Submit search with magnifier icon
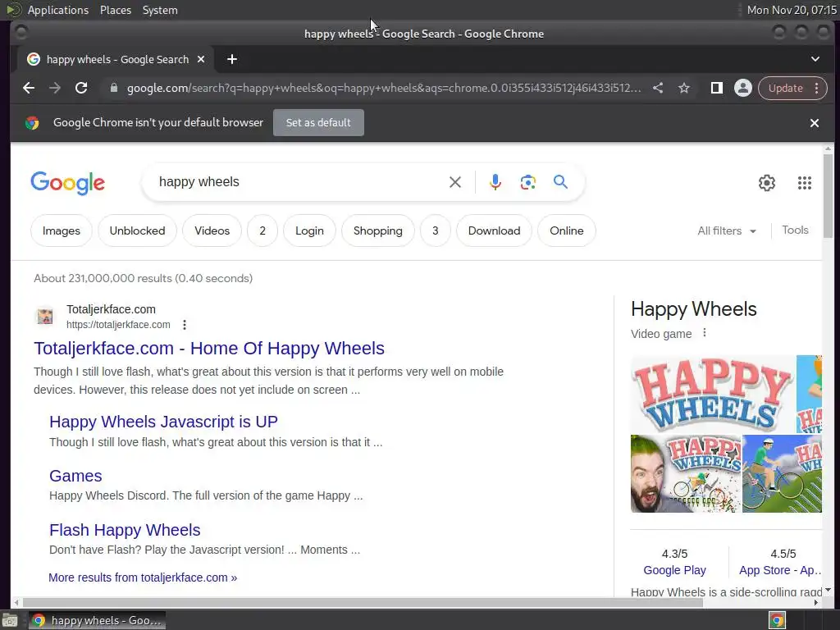The image size is (840, 630). pos(560,182)
